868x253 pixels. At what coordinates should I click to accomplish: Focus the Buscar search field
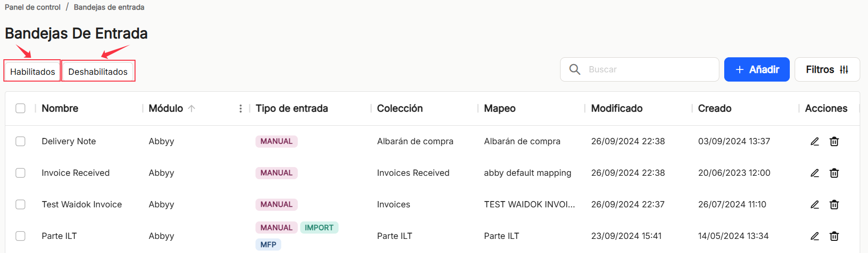pos(639,69)
